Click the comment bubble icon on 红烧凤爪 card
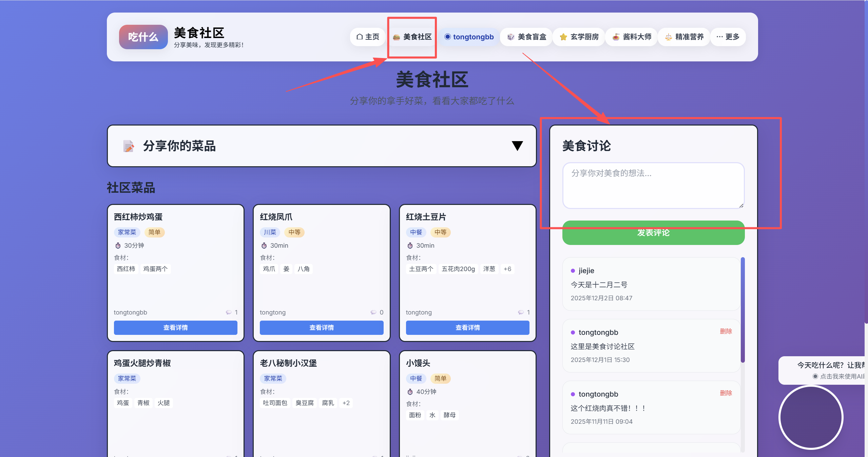868x457 pixels. (373, 312)
